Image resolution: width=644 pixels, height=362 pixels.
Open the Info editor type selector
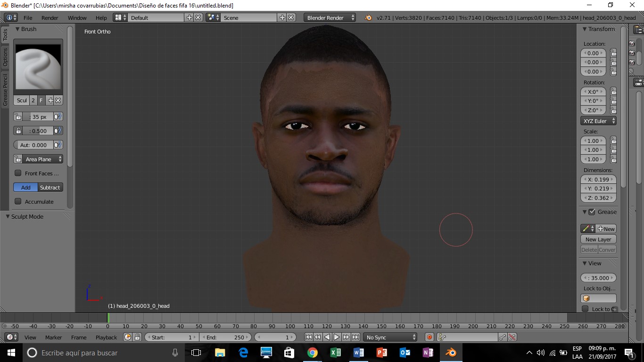tap(11, 17)
